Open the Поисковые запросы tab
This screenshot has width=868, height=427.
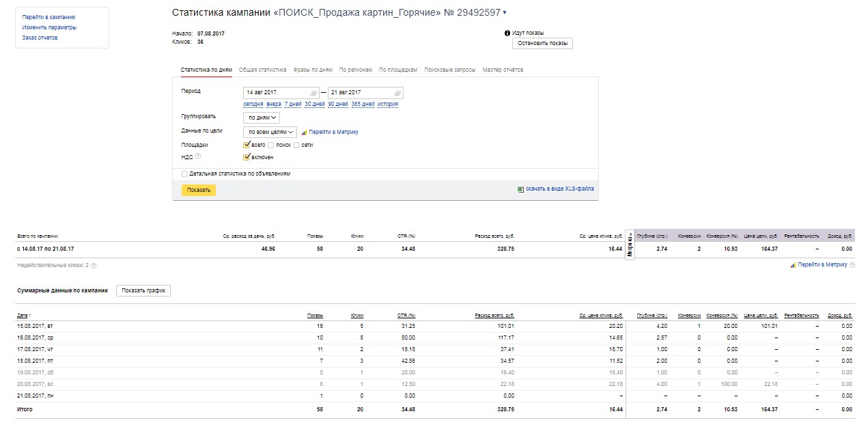click(x=449, y=70)
